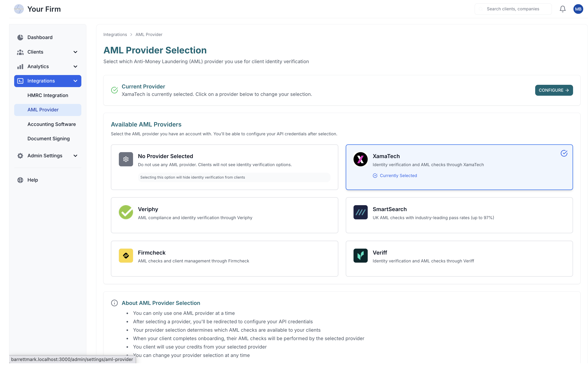Viewport: 588px width, 374px height.
Task: Click the notification bell icon
Action: (x=562, y=9)
